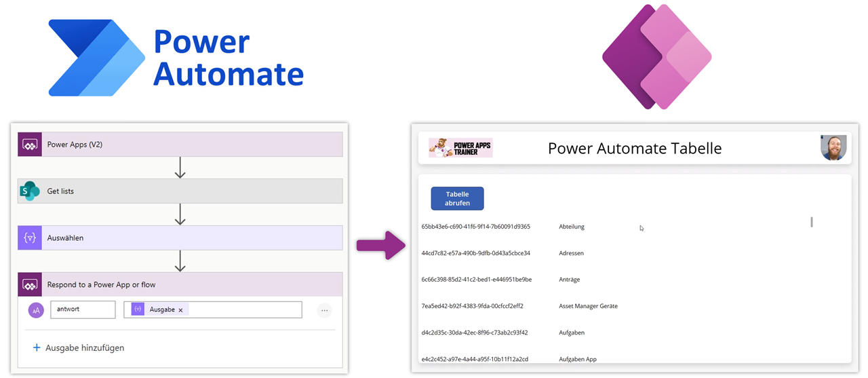
Task: Select the ID 7ea5ed42-b92f-4383-9fda-00cfccf2eff2
Action: [472, 306]
